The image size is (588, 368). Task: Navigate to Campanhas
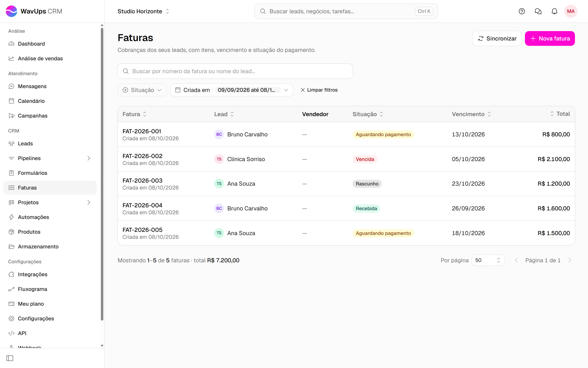[x=50, y=116]
